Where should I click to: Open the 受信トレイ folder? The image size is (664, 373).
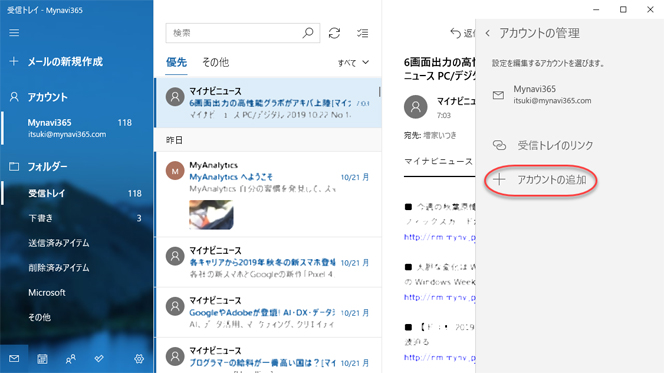click(x=76, y=193)
